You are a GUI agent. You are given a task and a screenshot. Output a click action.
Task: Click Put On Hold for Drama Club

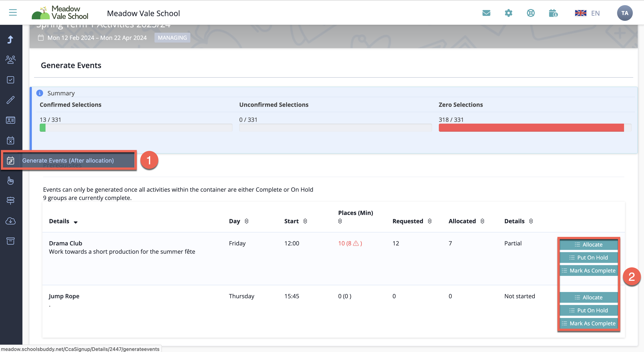tap(589, 257)
